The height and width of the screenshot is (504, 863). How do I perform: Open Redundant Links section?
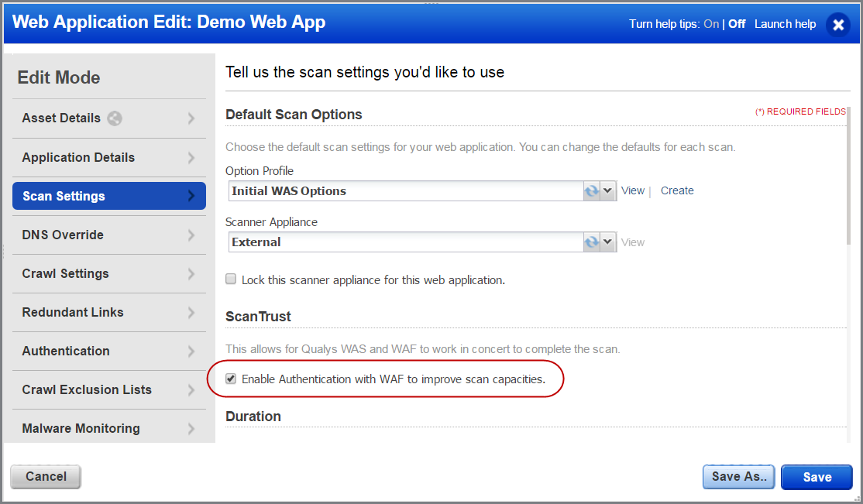(x=109, y=313)
